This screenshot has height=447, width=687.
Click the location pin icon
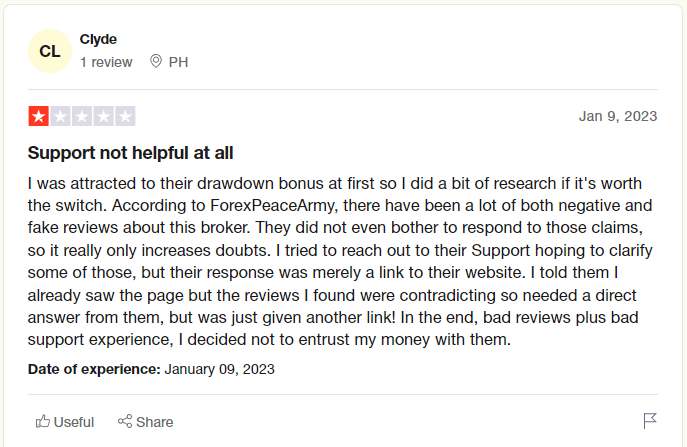(156, 61)
